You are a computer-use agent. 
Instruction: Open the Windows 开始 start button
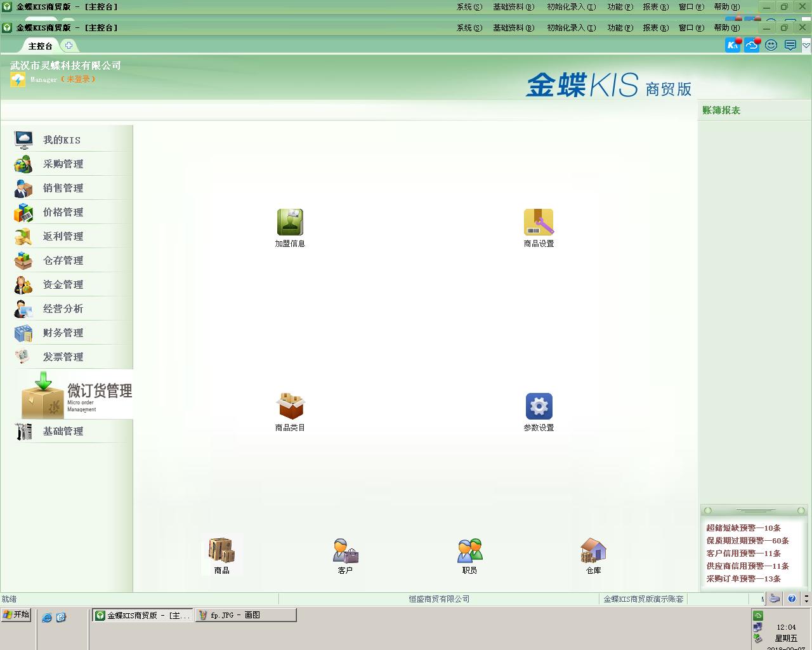point(16,614)
